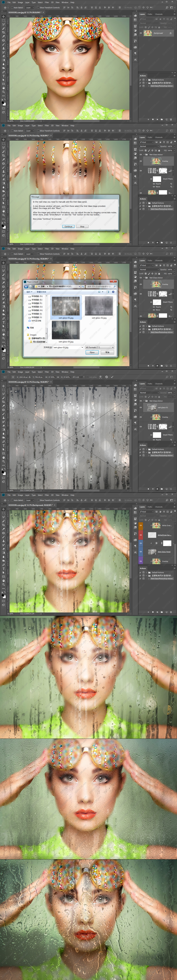Select Crop tool in the single-layer Background window
The width and height of the screenshot is (177, 980).
coord(3,32)
